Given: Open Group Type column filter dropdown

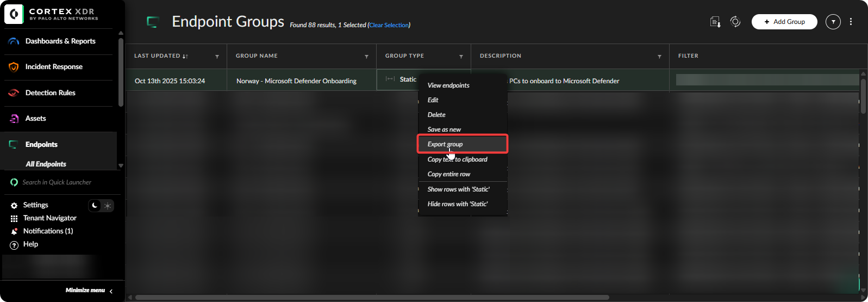Looking at the screenshot, I should pos(461,57).
